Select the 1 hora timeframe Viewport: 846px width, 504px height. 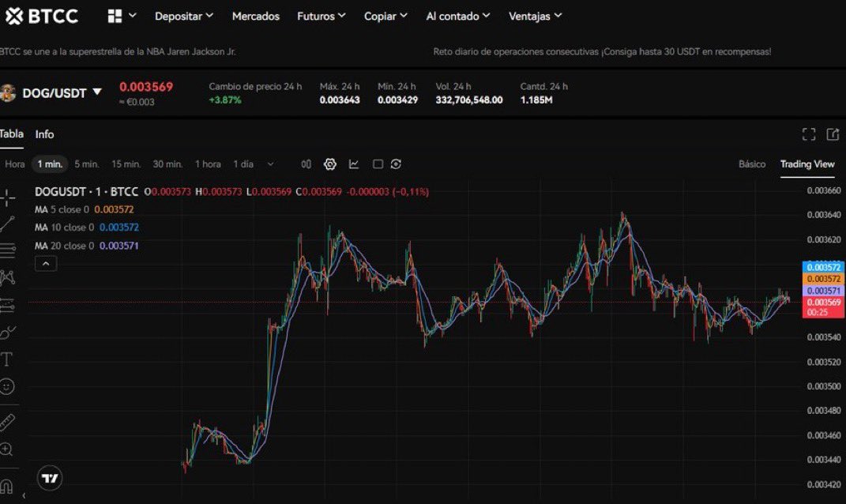(208, 164)
